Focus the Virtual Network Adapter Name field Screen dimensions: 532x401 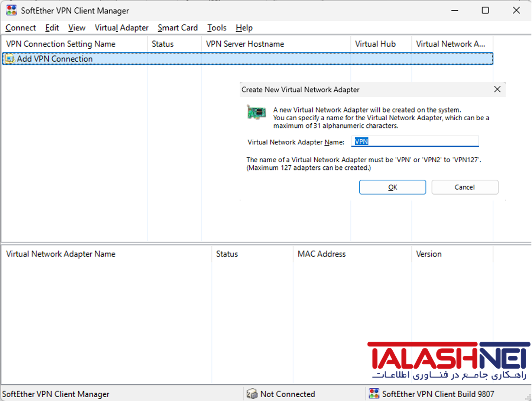[x=415, y=141]
